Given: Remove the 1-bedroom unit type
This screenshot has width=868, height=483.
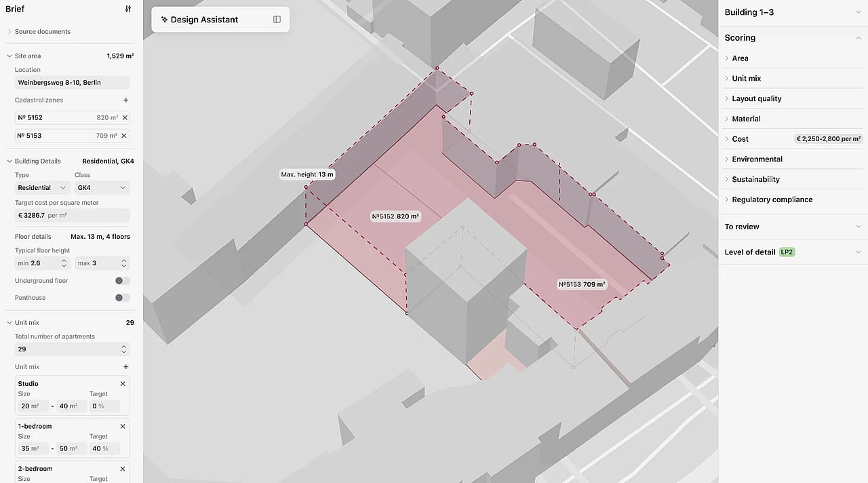Looking at the screenshot, I should (123, 427).
